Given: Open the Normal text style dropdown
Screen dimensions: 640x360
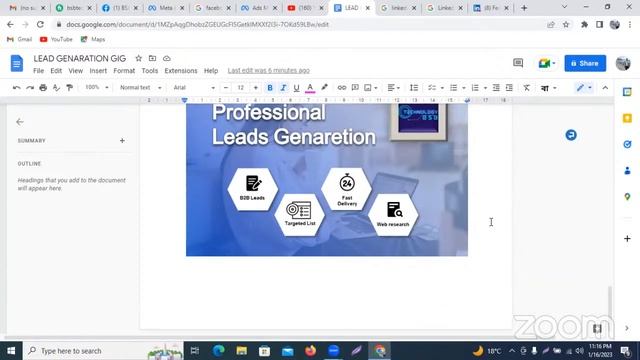Looking at the screenshot, I should click(140, 88).
